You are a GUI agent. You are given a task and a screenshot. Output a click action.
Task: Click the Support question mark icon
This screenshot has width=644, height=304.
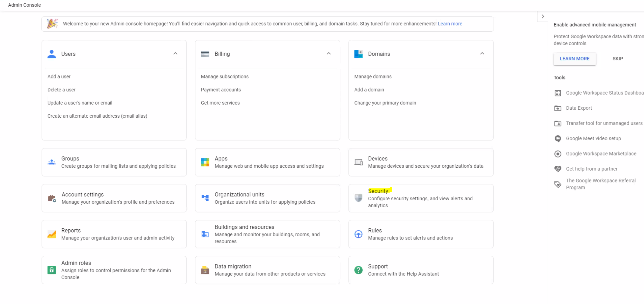358,270
